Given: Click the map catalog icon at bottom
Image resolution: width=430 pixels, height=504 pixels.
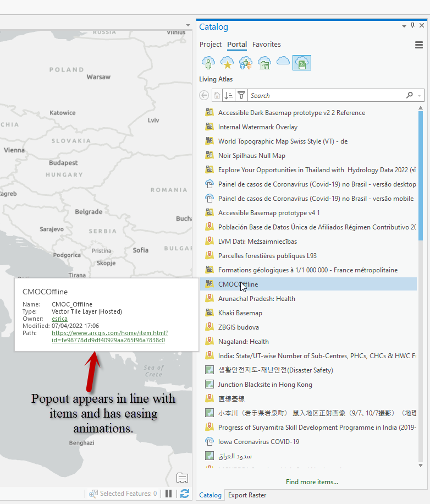Looking at the screenshot, I should coord(182,478).
